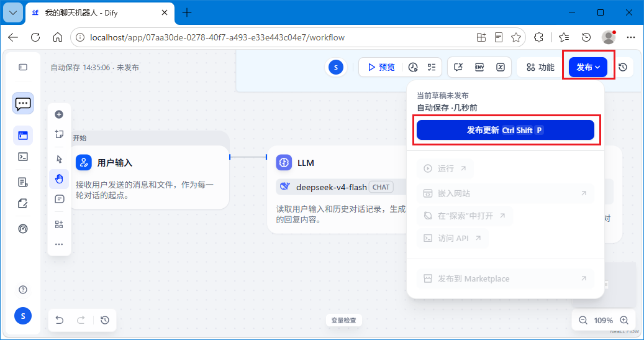
Task: Zoom out the workflow canvas
Action: pos(583,320)
